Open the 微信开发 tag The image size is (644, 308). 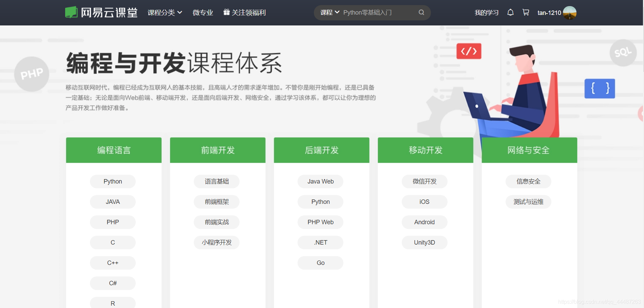click(x=424, y=181)
